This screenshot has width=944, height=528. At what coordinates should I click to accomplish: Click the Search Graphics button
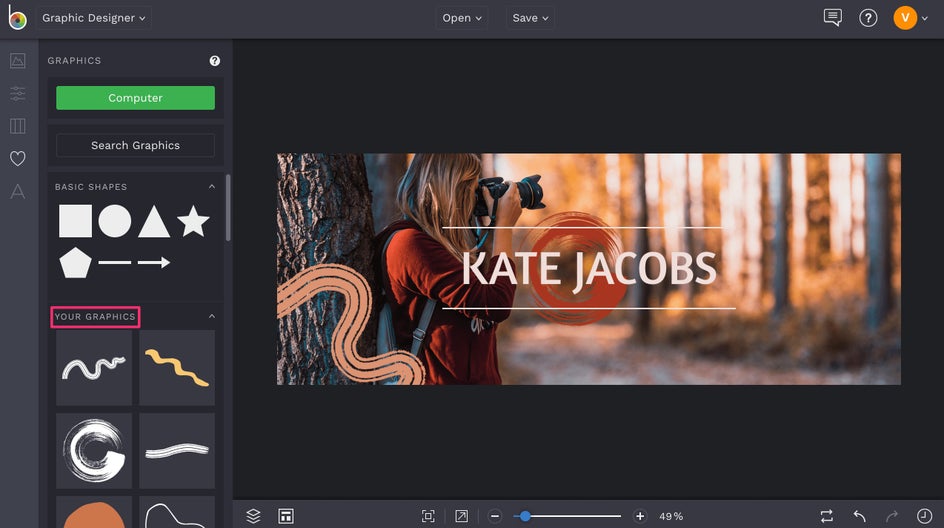(x=135, y=145)
